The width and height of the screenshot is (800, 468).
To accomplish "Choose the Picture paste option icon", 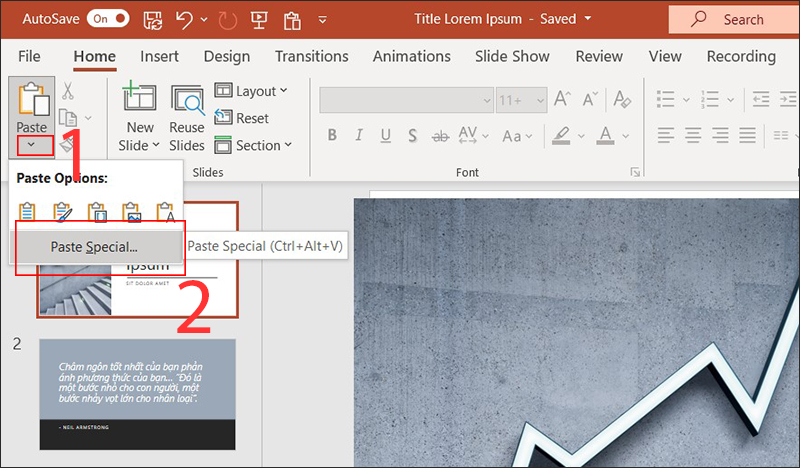I will (132, 212).
